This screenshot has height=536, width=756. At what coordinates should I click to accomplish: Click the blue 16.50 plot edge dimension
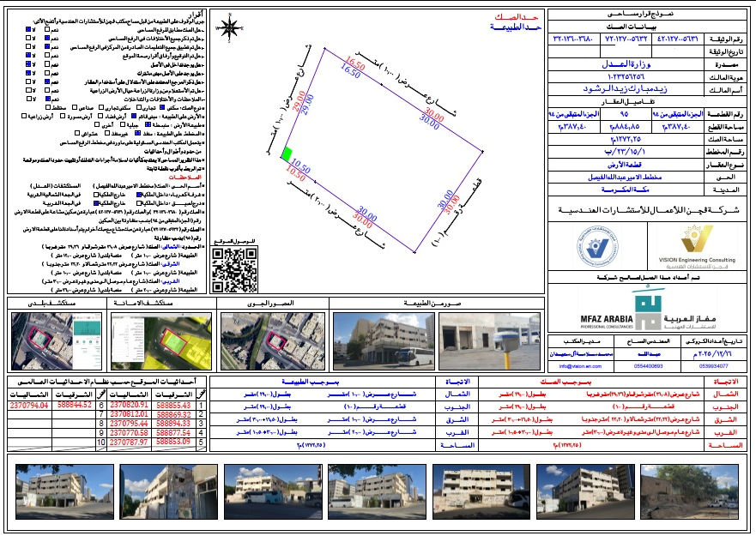350,72
